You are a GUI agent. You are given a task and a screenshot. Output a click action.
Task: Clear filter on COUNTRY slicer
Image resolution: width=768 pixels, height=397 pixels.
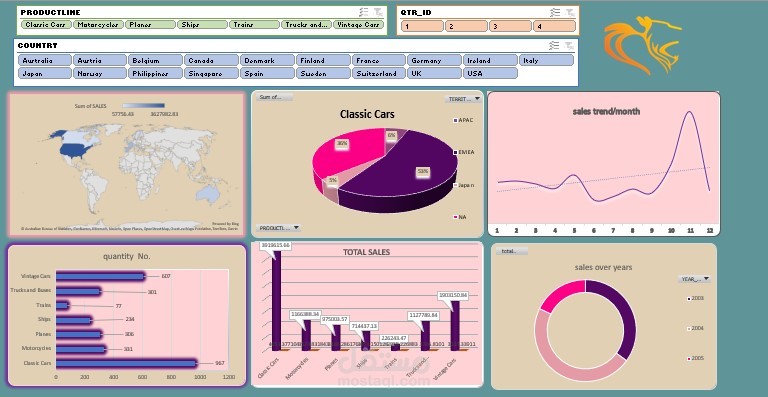click(569, 46)
